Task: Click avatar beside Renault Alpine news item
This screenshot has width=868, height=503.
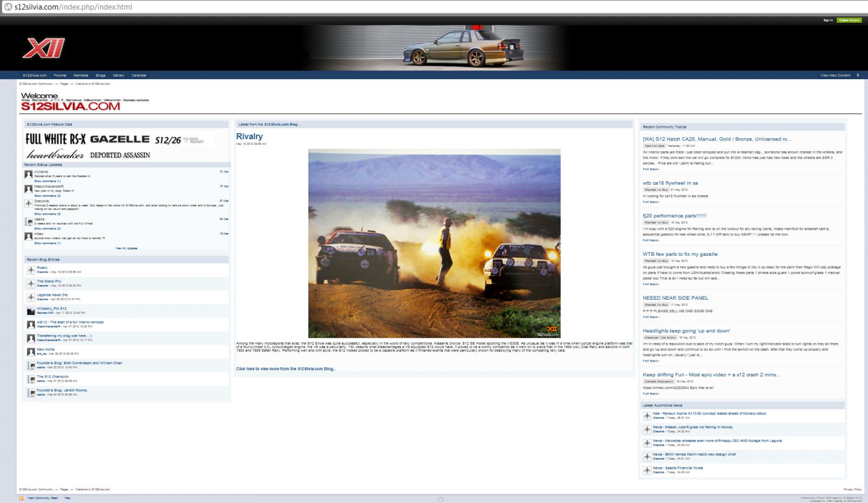Action: pyautogui.click(x=647, y=416)
